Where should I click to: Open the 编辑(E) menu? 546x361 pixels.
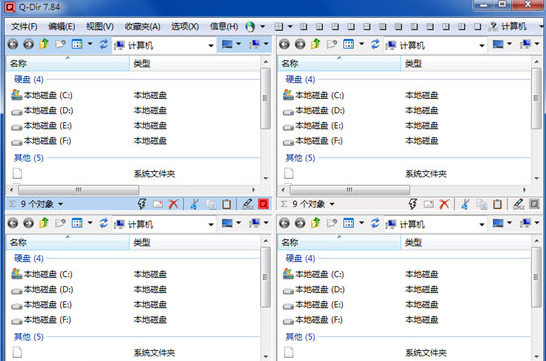pos(62,26)
